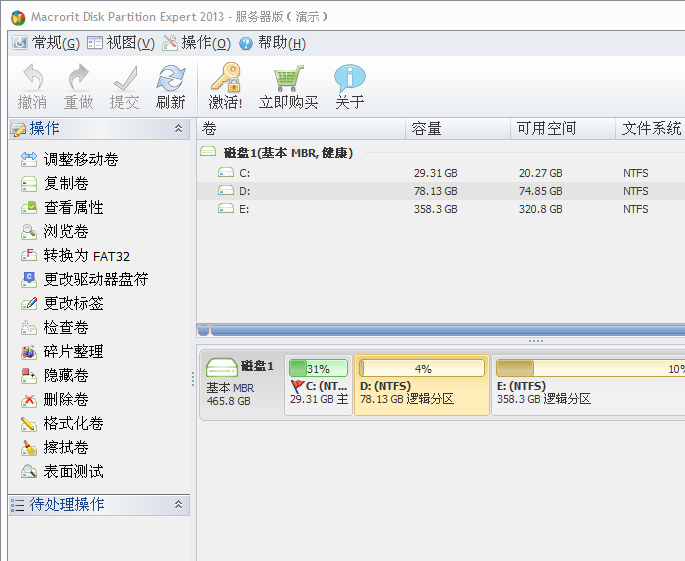Click the 320.8 GB free space value
685x561 pixels.
[540, 209]
